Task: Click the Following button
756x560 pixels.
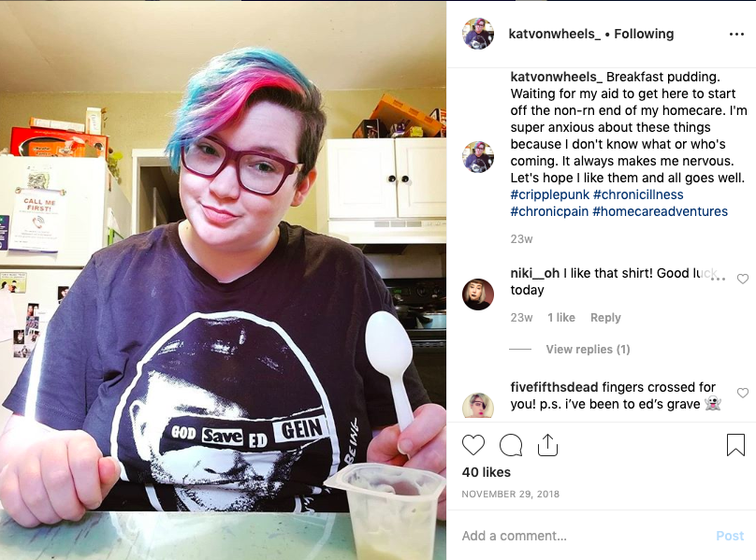Action: (644, 34)
